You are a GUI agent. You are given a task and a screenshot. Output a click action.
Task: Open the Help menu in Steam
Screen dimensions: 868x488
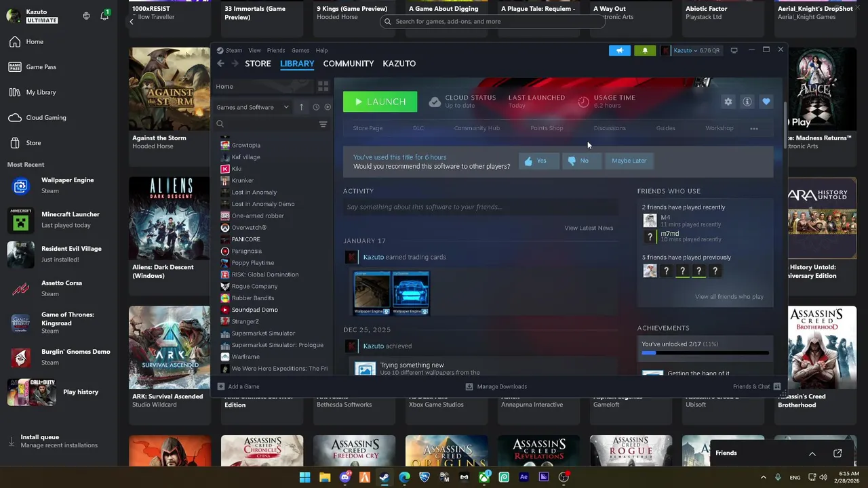pyautogui.click(x=321, y=50)
